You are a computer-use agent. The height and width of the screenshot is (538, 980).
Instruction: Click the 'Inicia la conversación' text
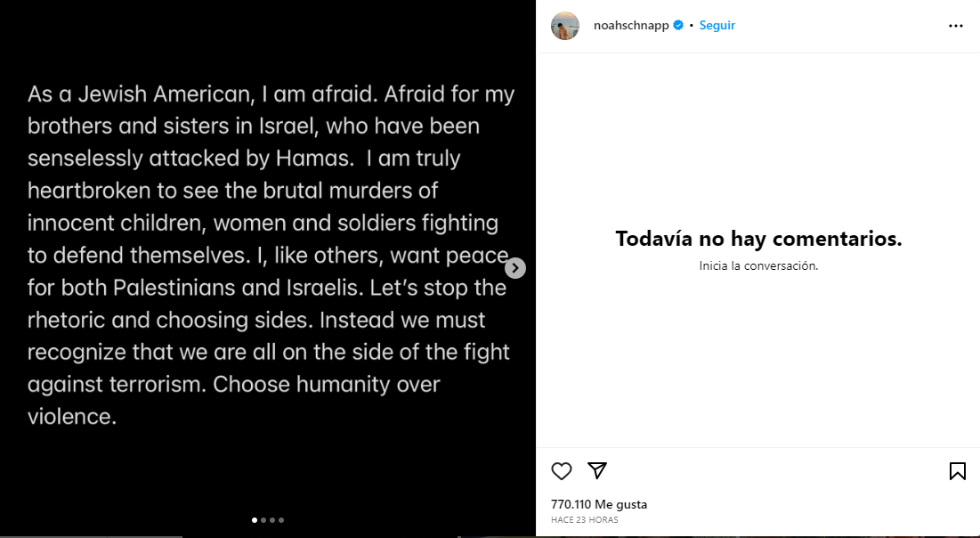pyautogui.click(x=758, y=265)
